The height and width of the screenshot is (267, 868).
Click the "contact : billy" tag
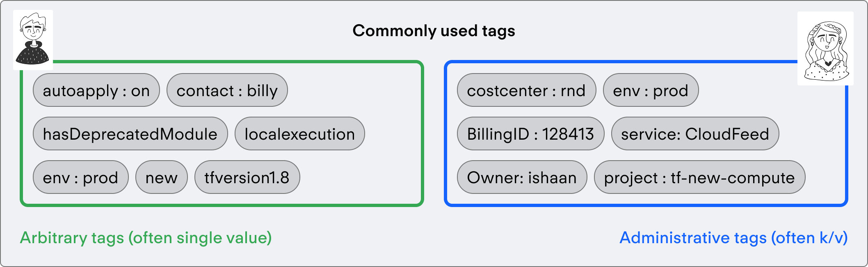[227, 90]
